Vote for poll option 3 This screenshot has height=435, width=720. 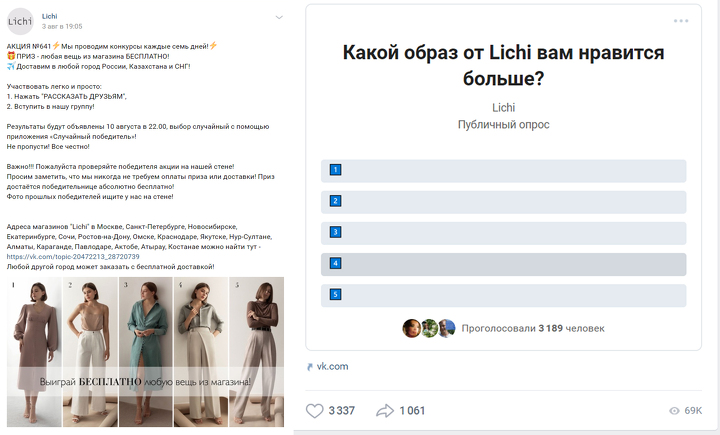503,233
